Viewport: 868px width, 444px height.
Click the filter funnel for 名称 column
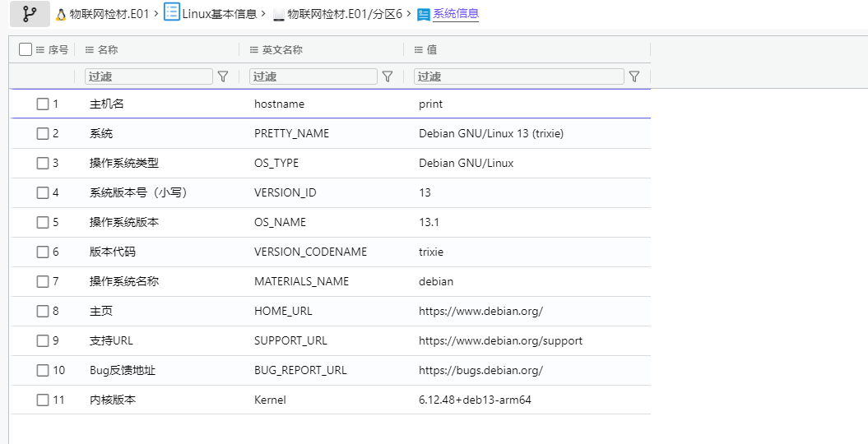(223, 76)
